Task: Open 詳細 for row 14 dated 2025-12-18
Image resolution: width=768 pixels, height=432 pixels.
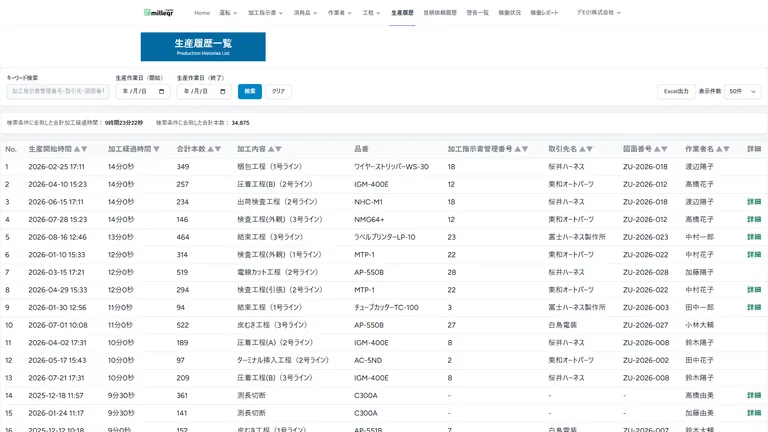Action: [754, 395]
